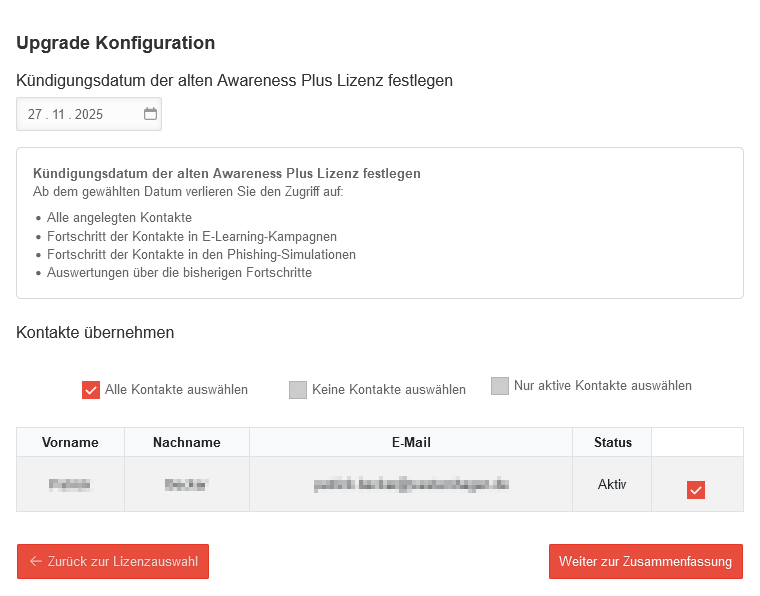Click the blurred e-mail address cell
Image resolution: width=760 pixels, height=596 pixels.
411,485
